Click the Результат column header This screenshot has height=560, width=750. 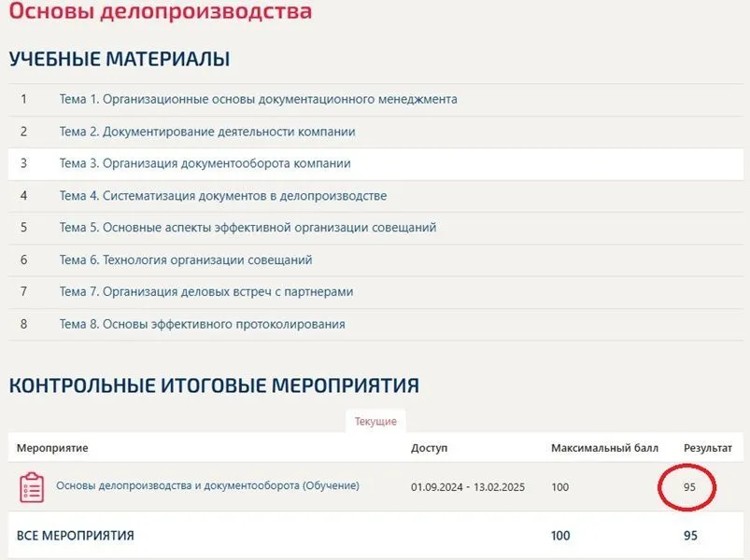pyautogui.click(x=708, y=448)
